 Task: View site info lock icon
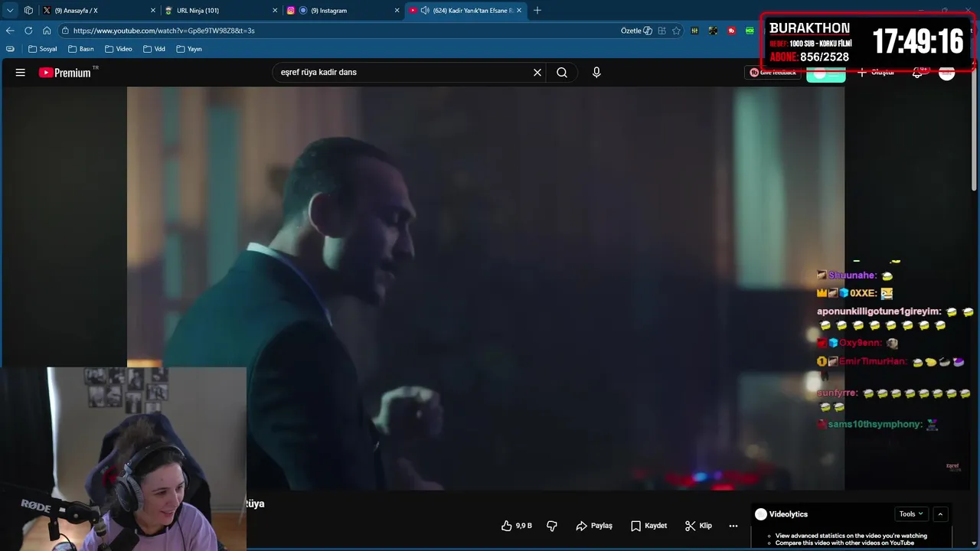coord(66,31)
